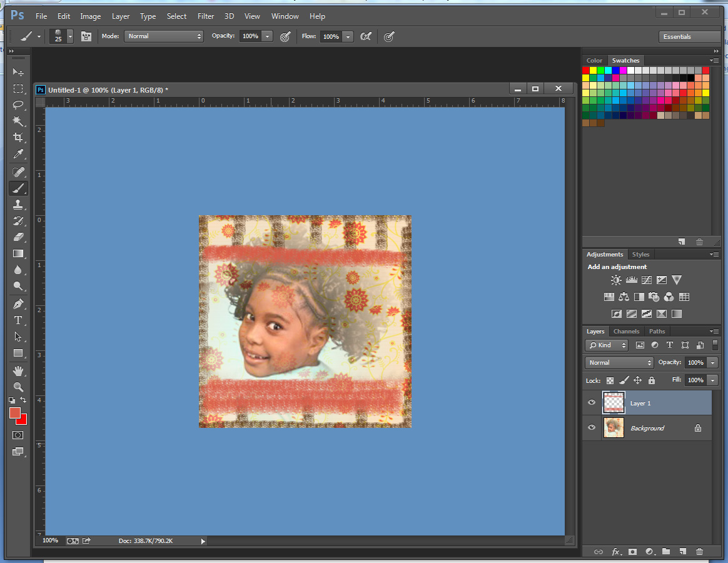Hide the Background layer eye

tap(592, 428)
